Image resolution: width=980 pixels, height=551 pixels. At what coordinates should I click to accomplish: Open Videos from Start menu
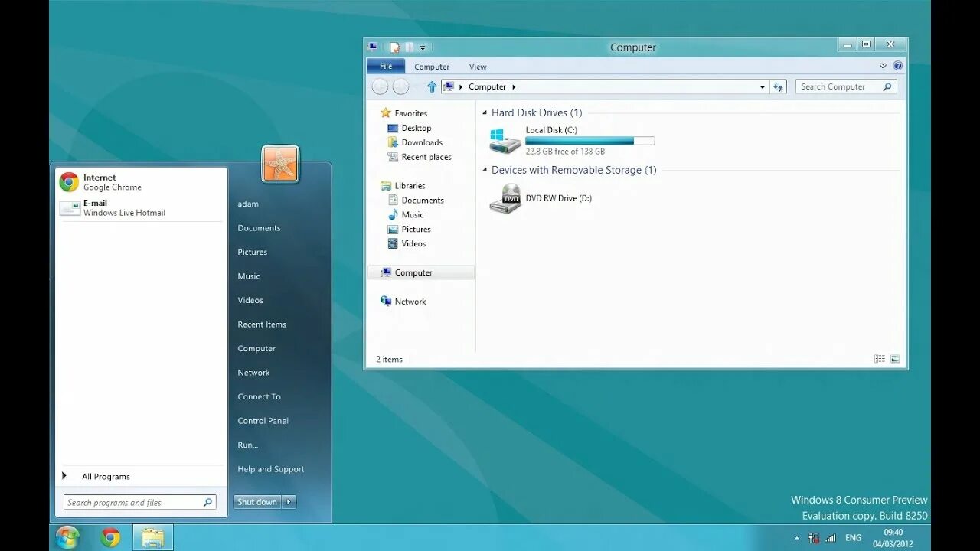pos(250,301)
